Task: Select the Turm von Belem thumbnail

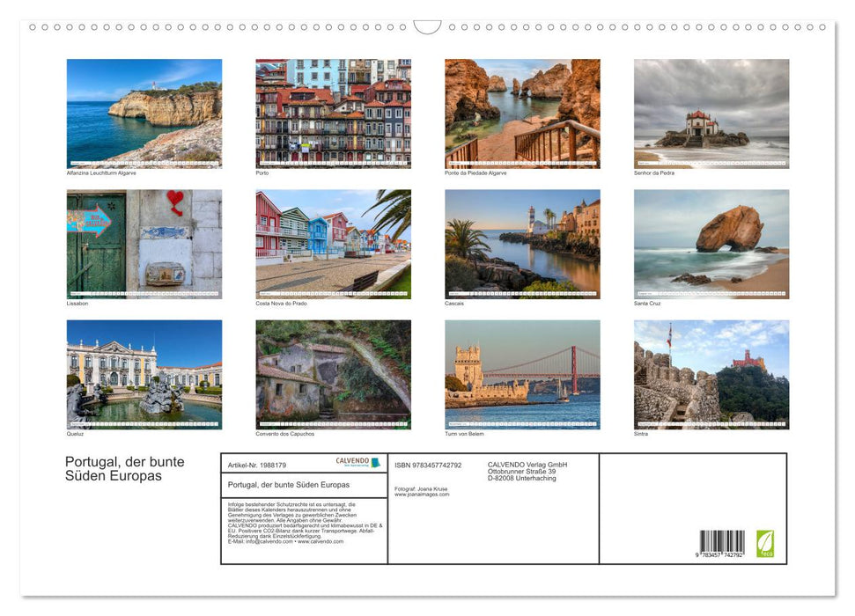Action: (521, 375)
